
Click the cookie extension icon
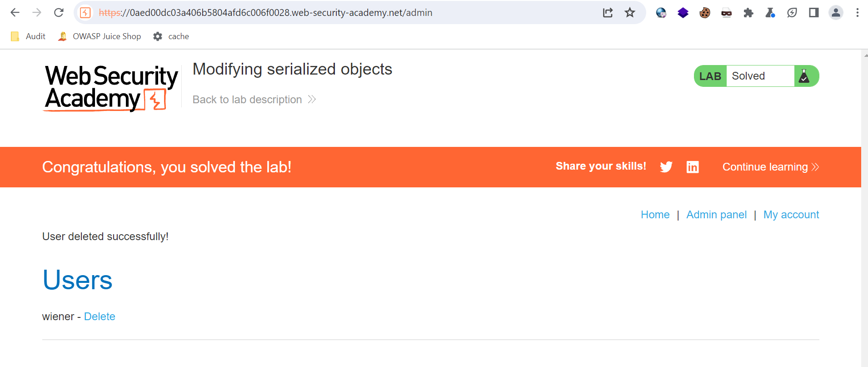pyautogui.click(x=705, y=13)
